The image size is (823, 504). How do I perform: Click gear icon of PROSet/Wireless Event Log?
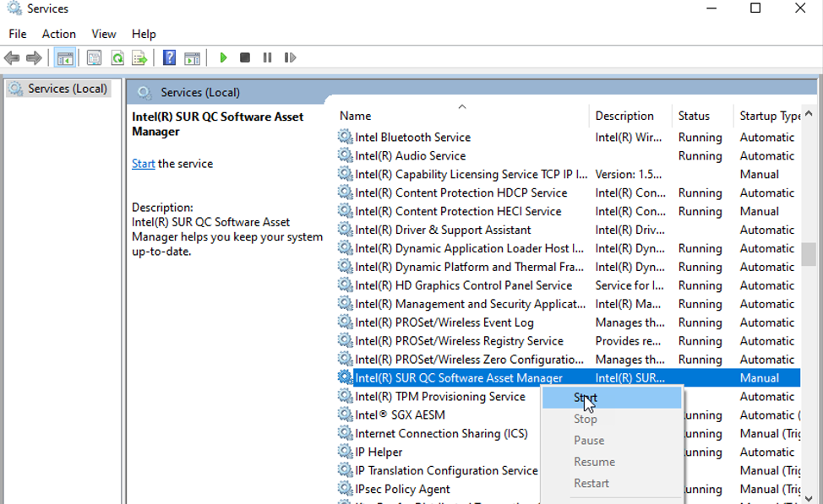pos(345,322)
